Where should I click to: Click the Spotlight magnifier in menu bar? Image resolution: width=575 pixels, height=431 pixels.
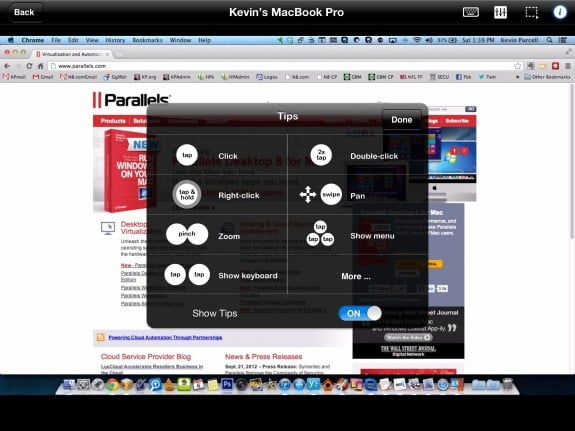click(x=549, y=40)
